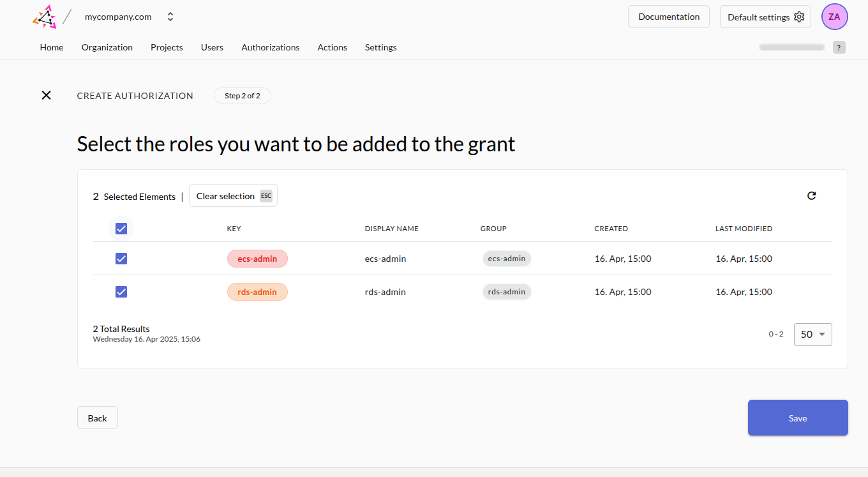
Task: Click the Back button
Action: point(98,418)
